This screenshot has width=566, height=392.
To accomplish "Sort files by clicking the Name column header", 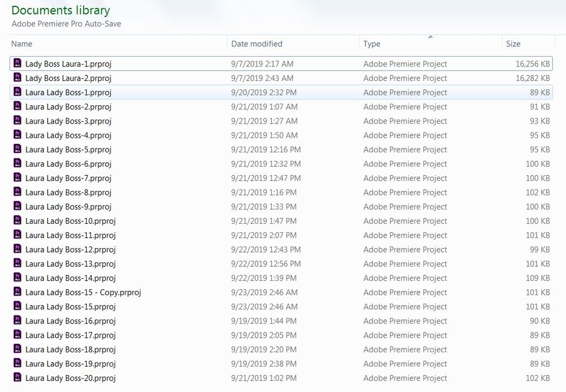I will (x=22, y=44).
